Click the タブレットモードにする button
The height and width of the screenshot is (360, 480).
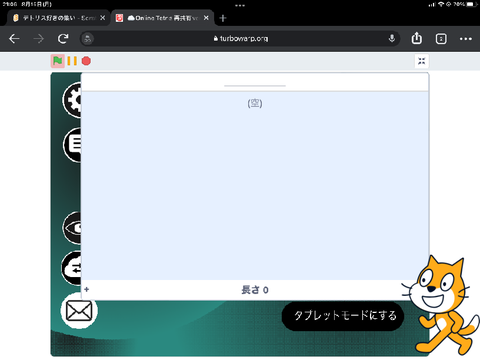pos(343,316)
